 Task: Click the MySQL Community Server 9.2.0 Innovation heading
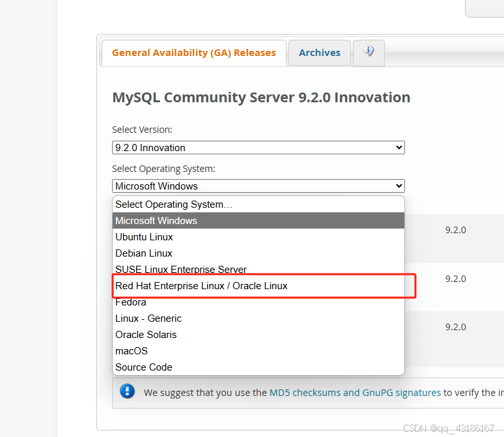(x=261, y=98)
